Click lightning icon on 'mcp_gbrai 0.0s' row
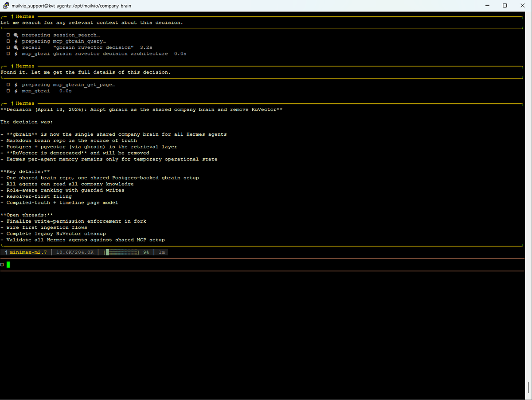 pyautogui.click(x=16, y=91)
